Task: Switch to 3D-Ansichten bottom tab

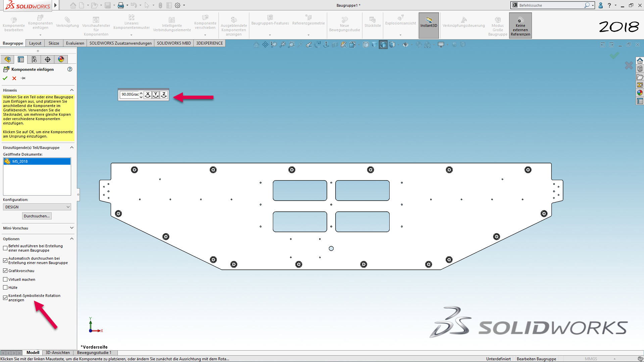Action: click(x=58, y=353)
